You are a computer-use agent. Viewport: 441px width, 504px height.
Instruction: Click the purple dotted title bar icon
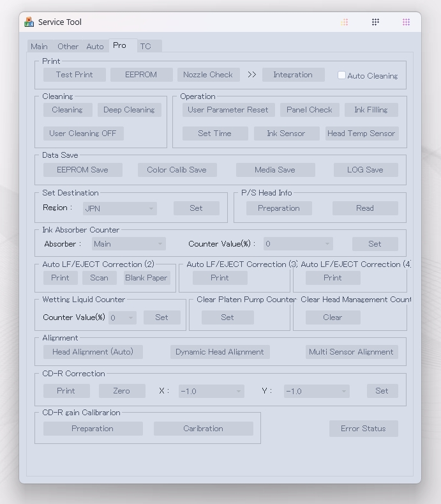[x=406, y=22]
